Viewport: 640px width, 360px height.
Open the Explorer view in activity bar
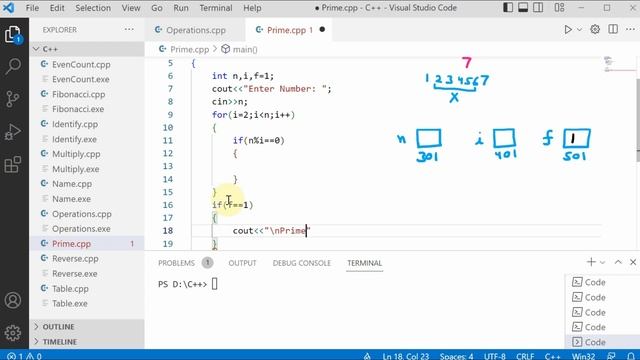pos(13,33)
